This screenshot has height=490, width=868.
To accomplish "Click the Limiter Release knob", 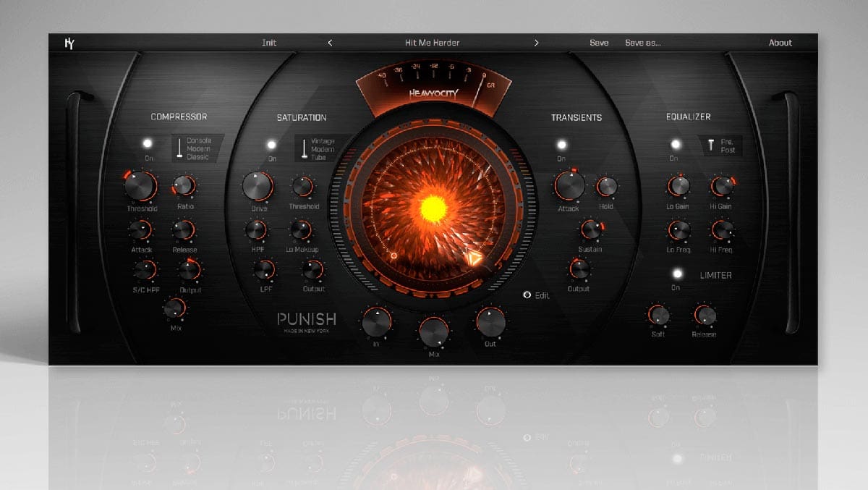I will click(704, 315).
